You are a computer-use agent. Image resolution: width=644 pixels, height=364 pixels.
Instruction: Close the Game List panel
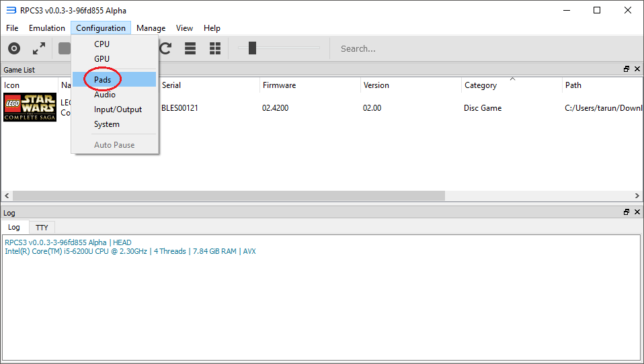click(637, 69)
